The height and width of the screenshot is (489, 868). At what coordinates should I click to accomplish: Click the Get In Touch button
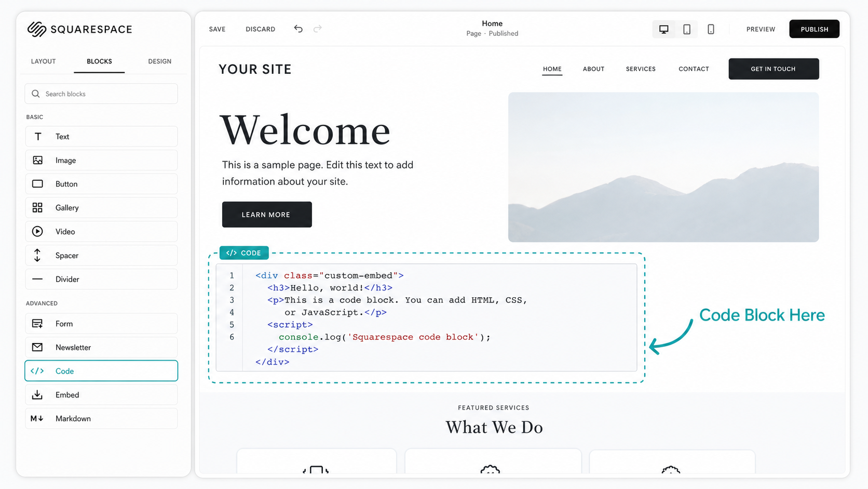pos(774,69)
